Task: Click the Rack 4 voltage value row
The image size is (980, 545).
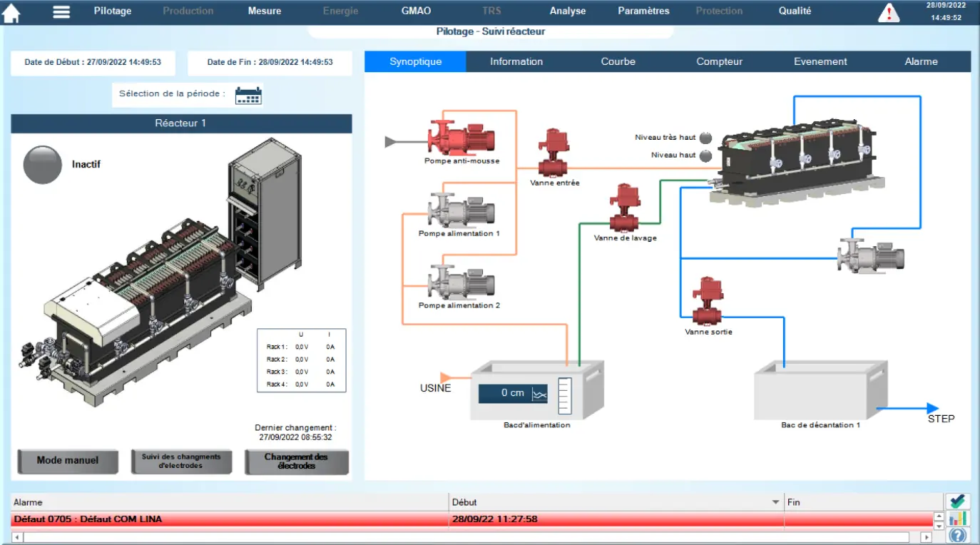Action: [301, 384]
